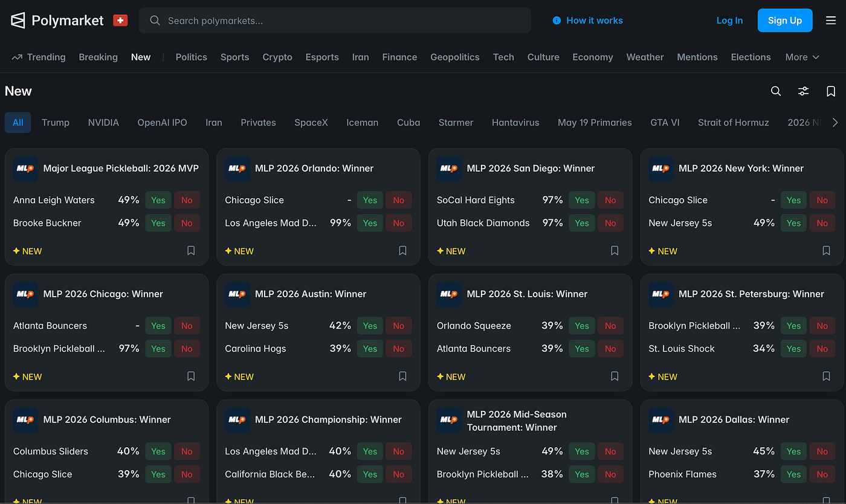Bookmark the MLP 2026 St. Petersburg: Winner market
The height and width of the screenshot is (504, 846).
826,376
